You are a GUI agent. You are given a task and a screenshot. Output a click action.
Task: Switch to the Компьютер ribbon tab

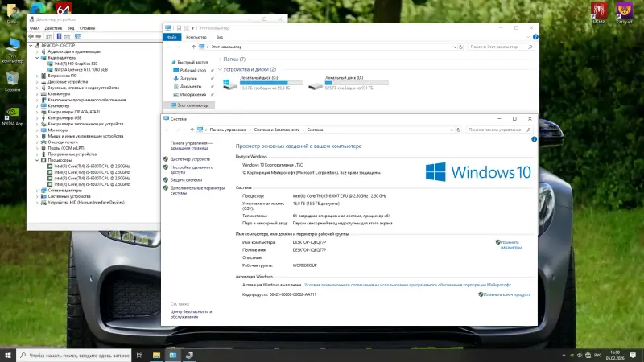click(x=196, y=37)
